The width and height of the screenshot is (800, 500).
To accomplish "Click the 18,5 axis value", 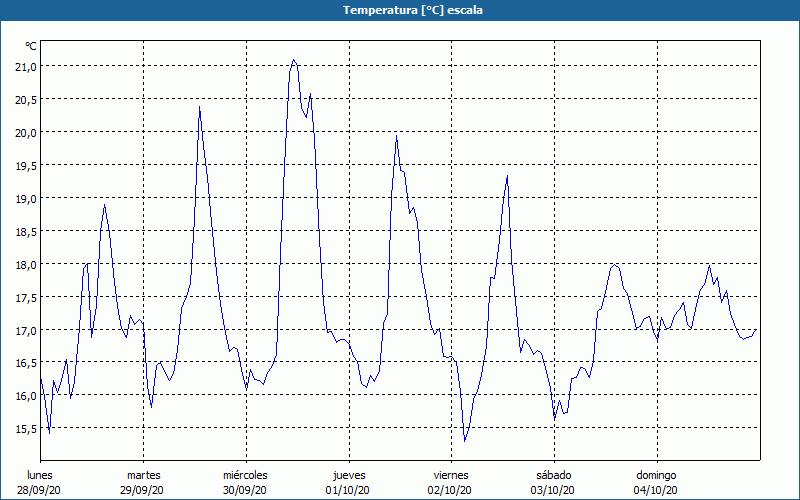I will (26, 232).
